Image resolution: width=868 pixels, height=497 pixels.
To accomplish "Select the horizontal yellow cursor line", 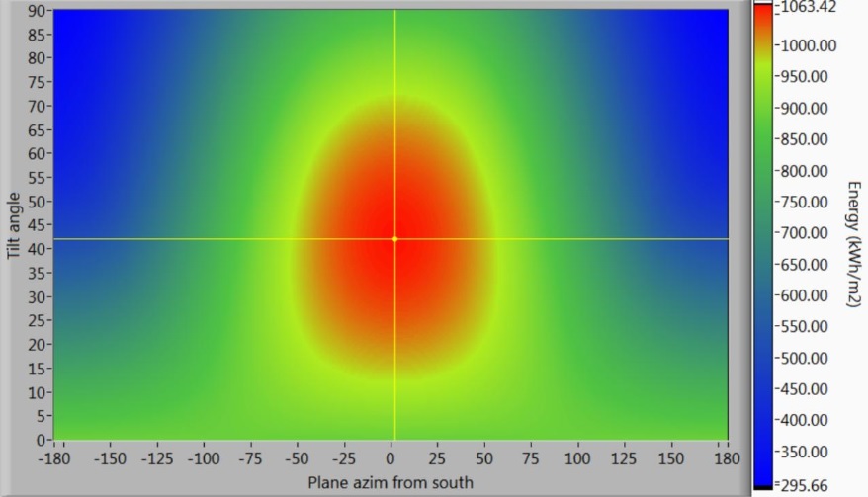I will tap(391, 239).
